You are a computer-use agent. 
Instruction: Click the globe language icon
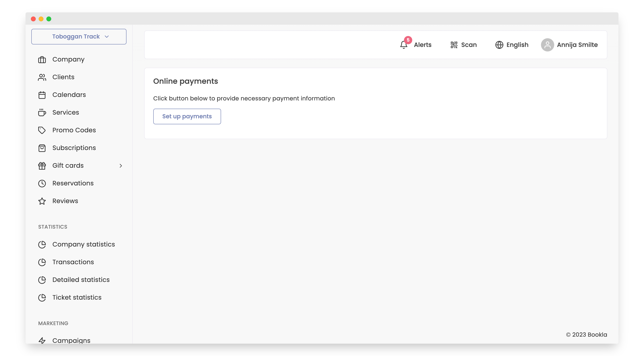coord(499,45)
